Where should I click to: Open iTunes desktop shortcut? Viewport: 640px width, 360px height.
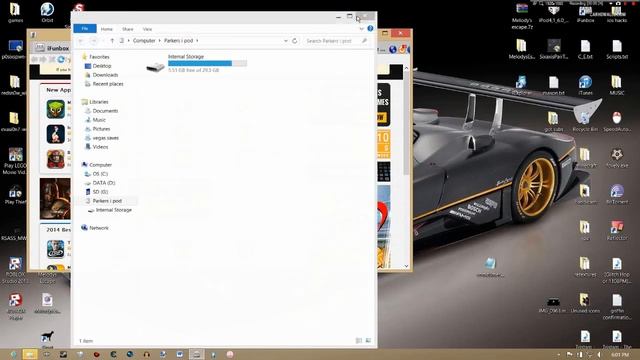pos(585,85)
